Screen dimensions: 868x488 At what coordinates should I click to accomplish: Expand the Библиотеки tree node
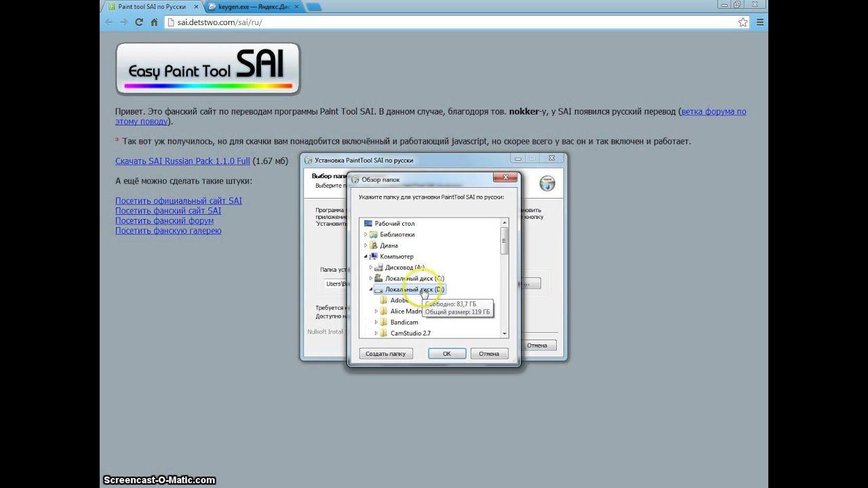point(366,235)
